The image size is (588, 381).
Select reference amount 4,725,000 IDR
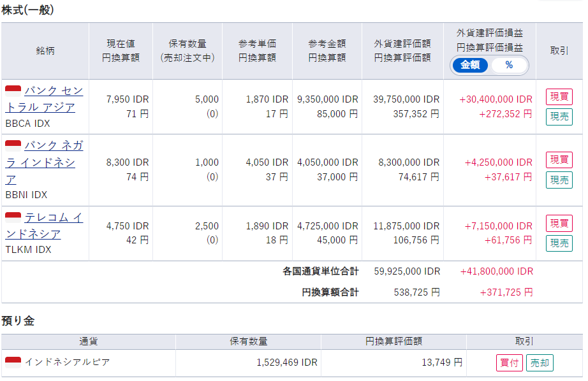click(328, 226)
